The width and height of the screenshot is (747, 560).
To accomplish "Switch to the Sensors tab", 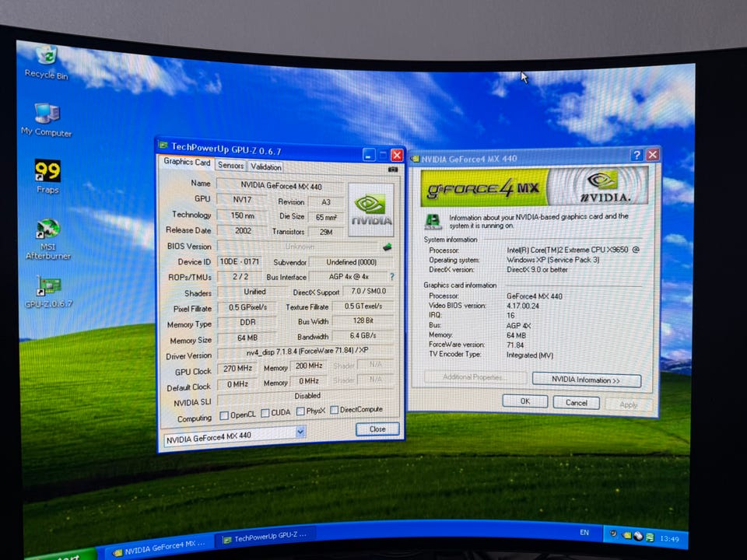I will coord(230,166).
